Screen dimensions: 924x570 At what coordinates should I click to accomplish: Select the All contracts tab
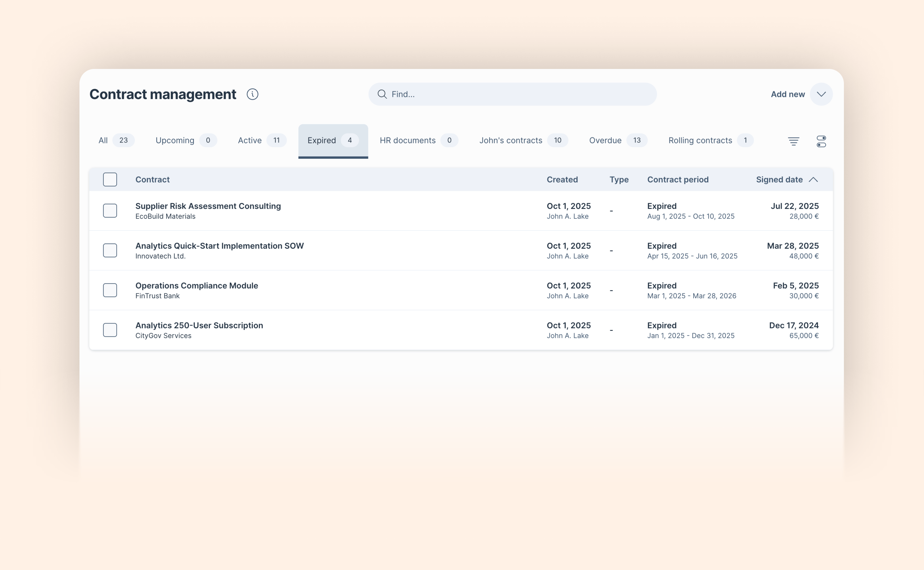[103, 140]
